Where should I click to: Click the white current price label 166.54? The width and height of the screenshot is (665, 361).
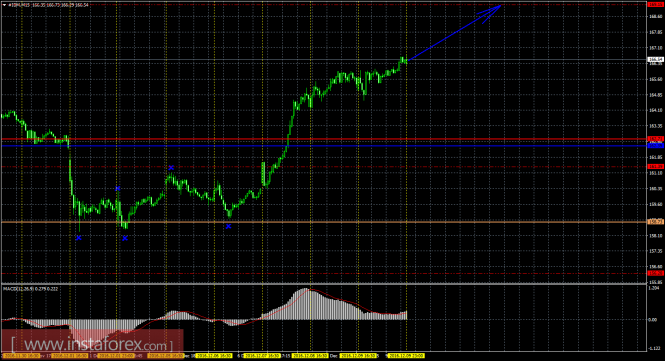click(656, 59)
